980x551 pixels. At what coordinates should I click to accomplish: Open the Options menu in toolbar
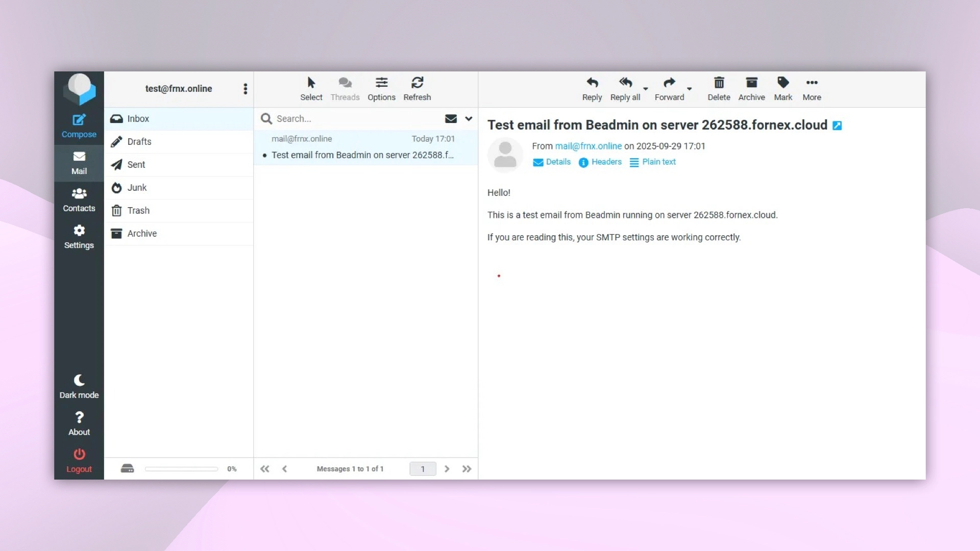click(382, 89)
